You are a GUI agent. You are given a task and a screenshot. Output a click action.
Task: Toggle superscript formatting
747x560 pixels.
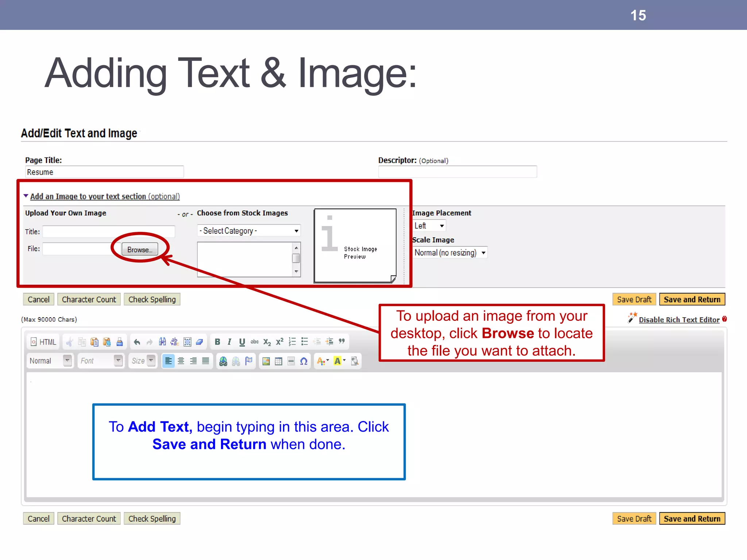(x=279, y=342)
